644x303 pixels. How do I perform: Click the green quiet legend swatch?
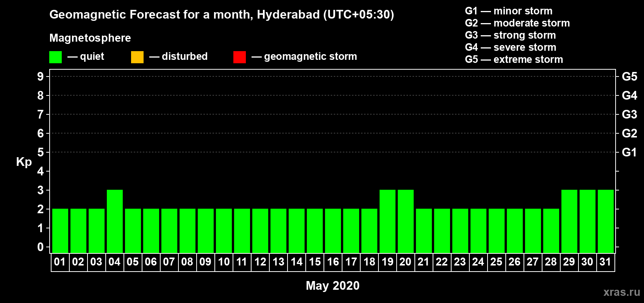(x=55, y=57)
